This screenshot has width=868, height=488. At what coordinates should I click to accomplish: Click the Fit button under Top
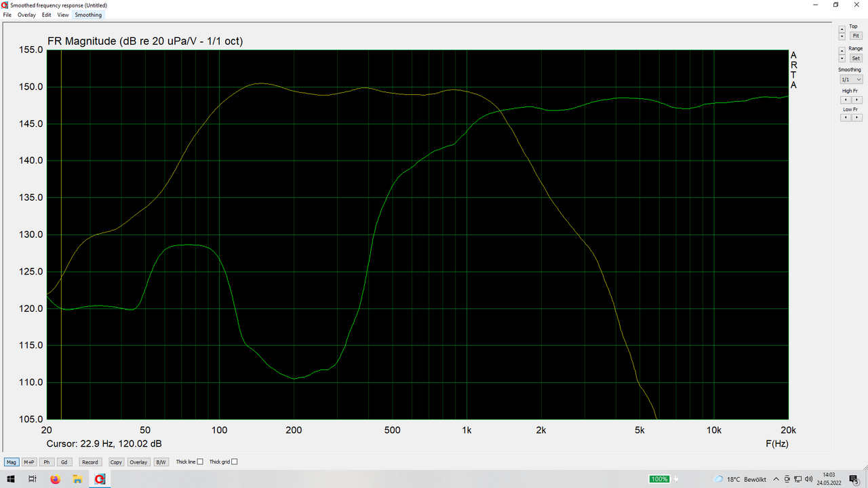pos(856,35)
